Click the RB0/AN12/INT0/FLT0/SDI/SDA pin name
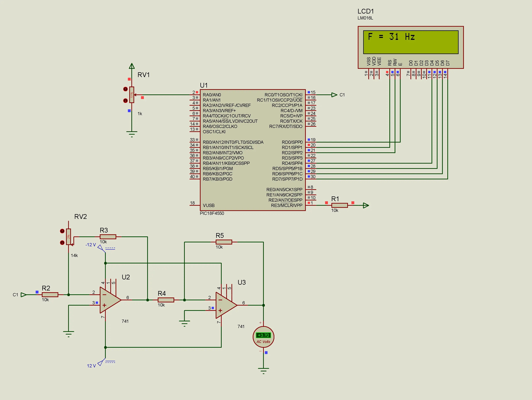The height and width of the screenshot is (400, 532). (x=233, y=142)
